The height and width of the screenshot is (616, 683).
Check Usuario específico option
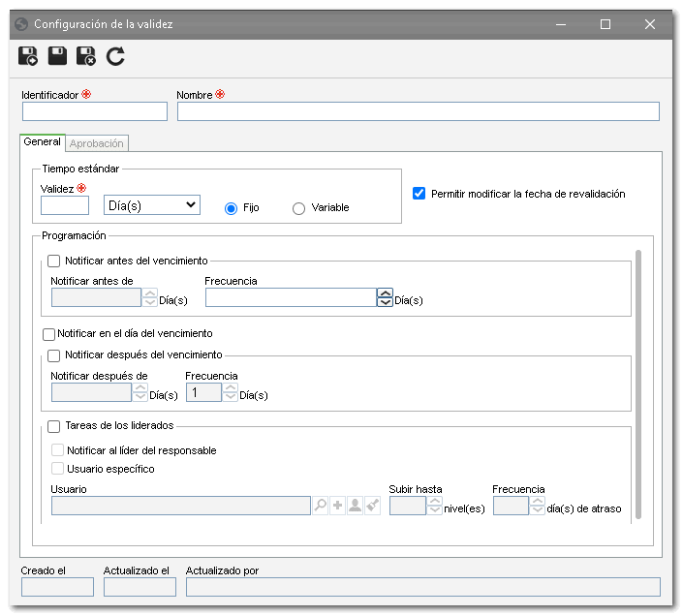coord(57,469)
